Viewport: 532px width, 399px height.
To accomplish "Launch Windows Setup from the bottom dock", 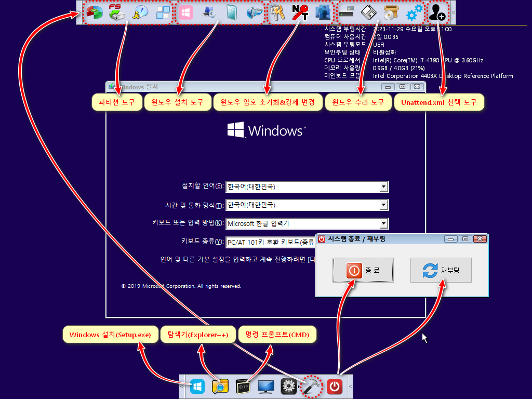I will point(197,387).
